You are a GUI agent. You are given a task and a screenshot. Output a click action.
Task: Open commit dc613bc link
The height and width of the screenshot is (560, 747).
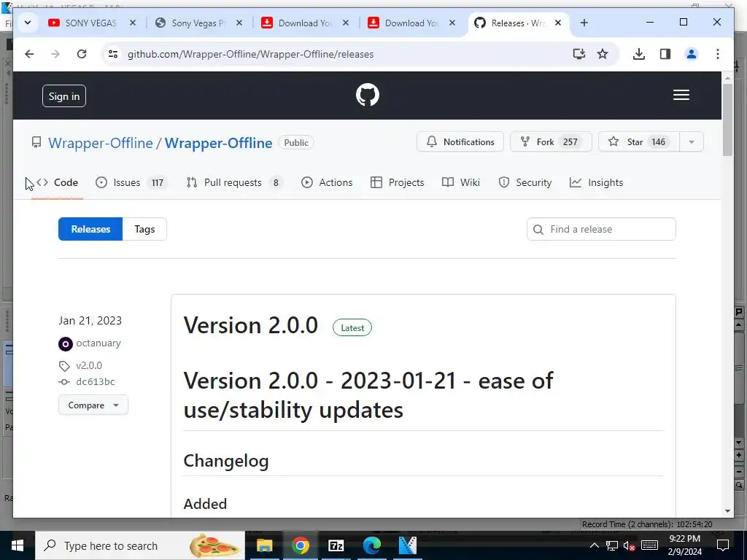coord(96,381)
